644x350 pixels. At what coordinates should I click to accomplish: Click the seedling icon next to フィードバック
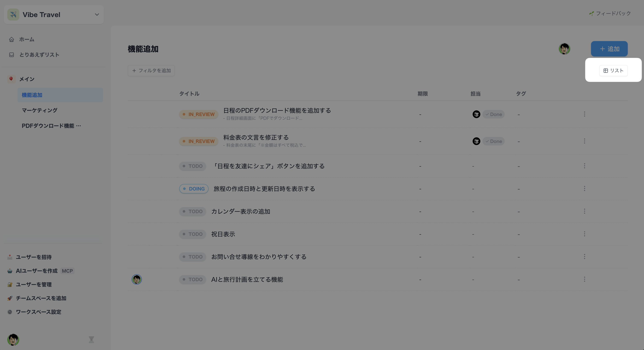point(591,13)
